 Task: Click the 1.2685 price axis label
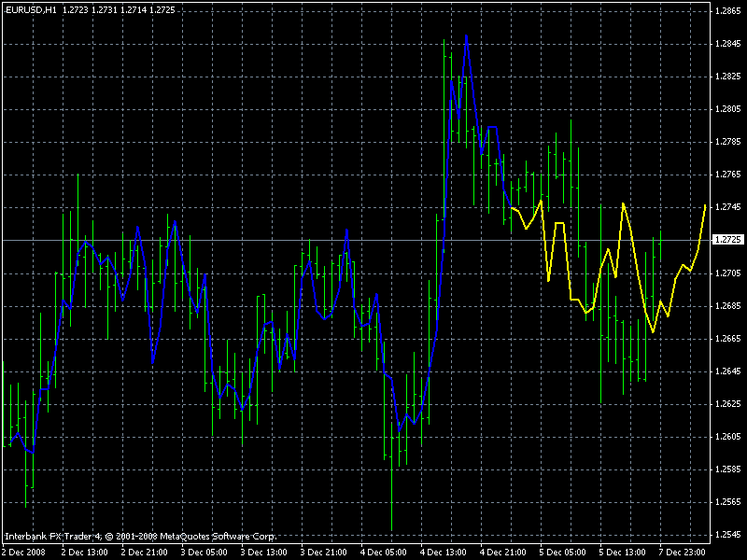[728, 306]
